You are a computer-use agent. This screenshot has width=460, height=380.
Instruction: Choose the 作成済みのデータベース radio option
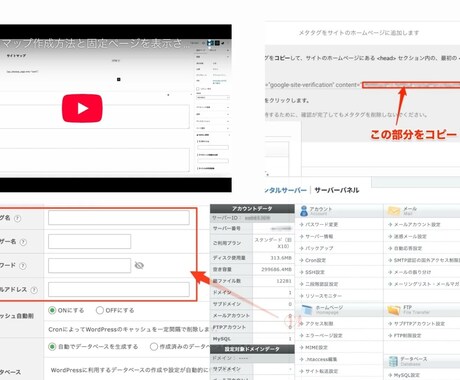pyautogui.click(x=154, y=347)
